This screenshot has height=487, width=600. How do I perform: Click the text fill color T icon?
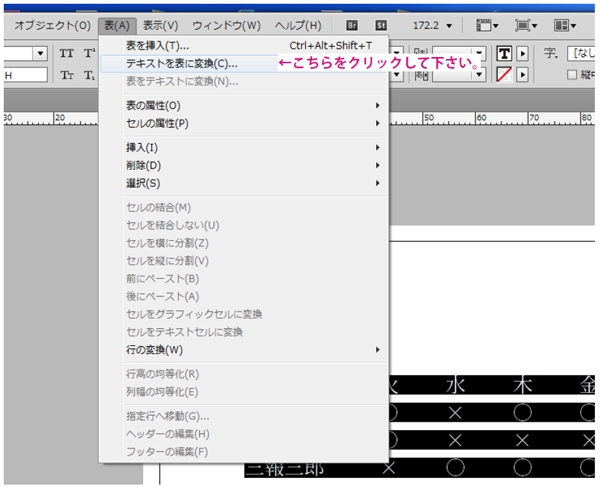[x=505, y=53]
